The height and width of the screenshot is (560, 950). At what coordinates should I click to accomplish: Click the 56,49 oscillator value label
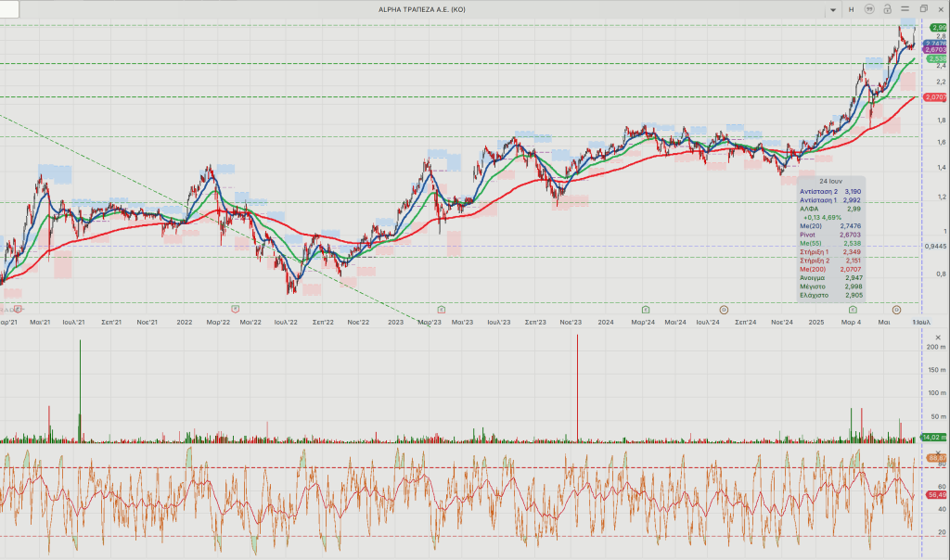coord(936,495)
